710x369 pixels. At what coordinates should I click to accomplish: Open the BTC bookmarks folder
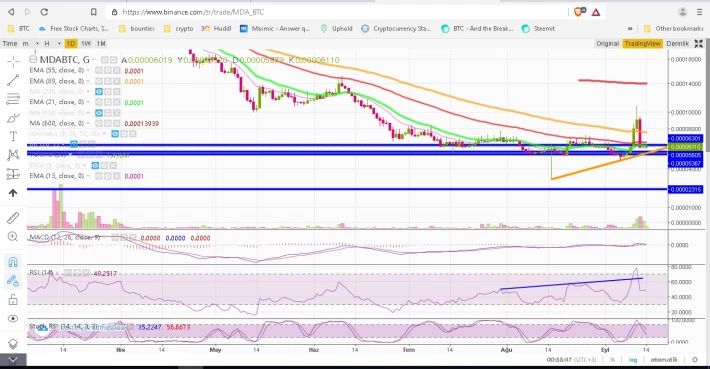pyautogui.click(x=19, y=29)
